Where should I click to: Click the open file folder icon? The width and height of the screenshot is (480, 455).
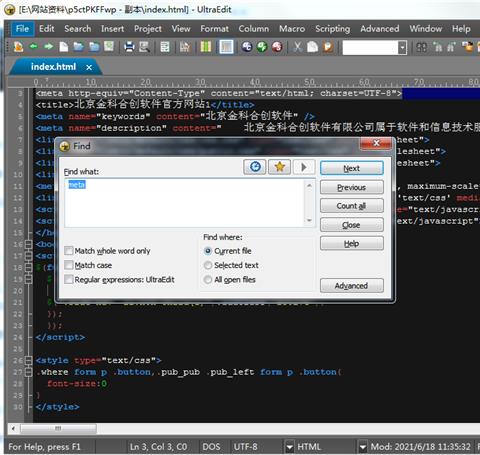[x=79, y=47]
